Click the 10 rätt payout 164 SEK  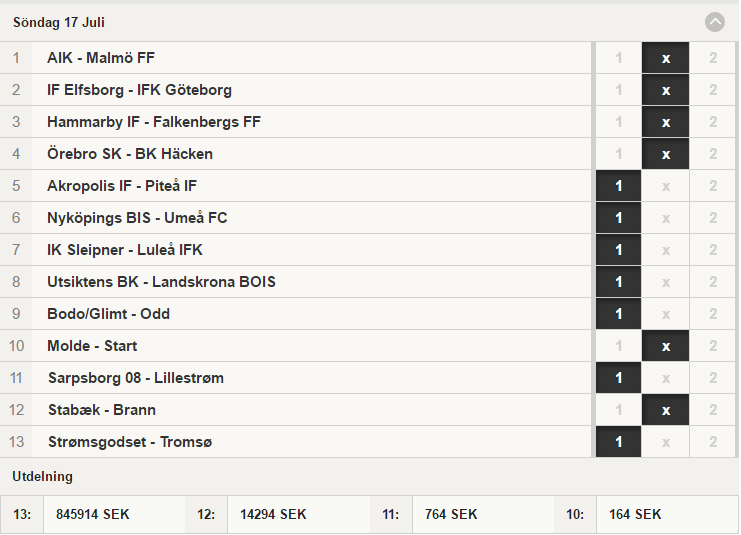pos(635,514)
